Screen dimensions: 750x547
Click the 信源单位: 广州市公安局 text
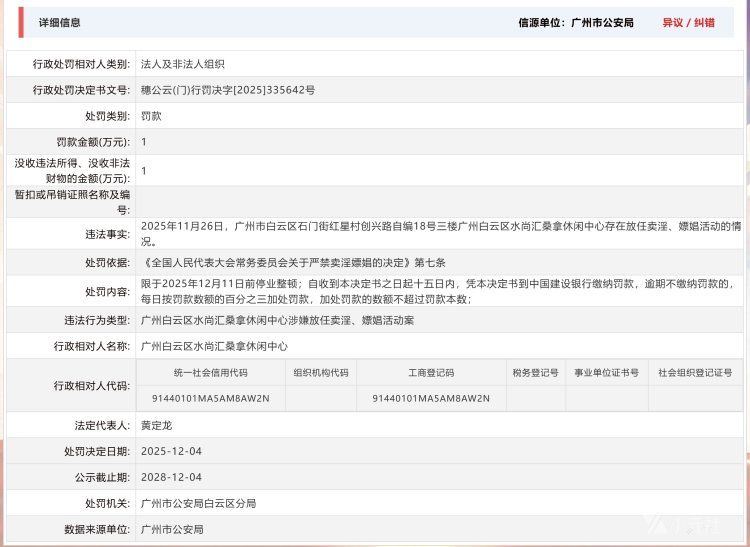(575, 22)
